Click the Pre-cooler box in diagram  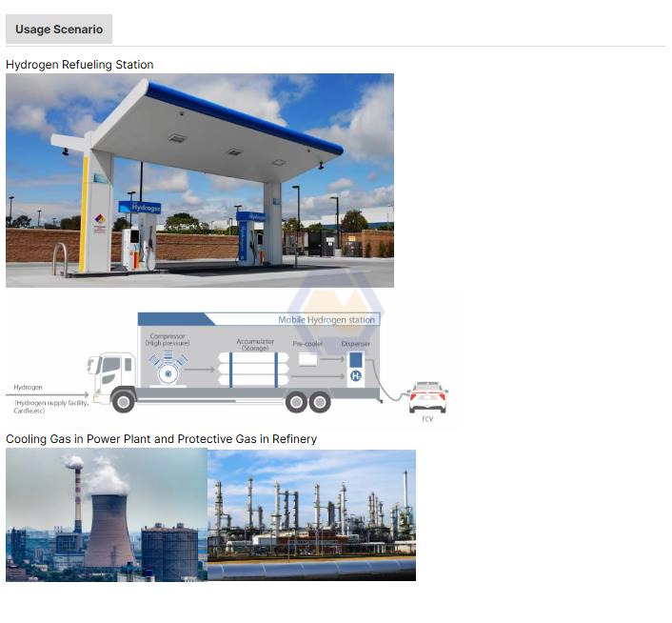[x=307, y=360]
